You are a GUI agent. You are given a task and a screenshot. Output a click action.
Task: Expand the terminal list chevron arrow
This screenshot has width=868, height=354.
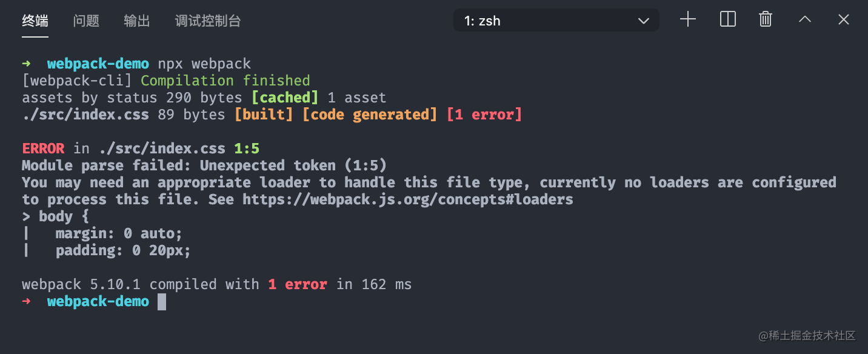[x=644, y=21]
